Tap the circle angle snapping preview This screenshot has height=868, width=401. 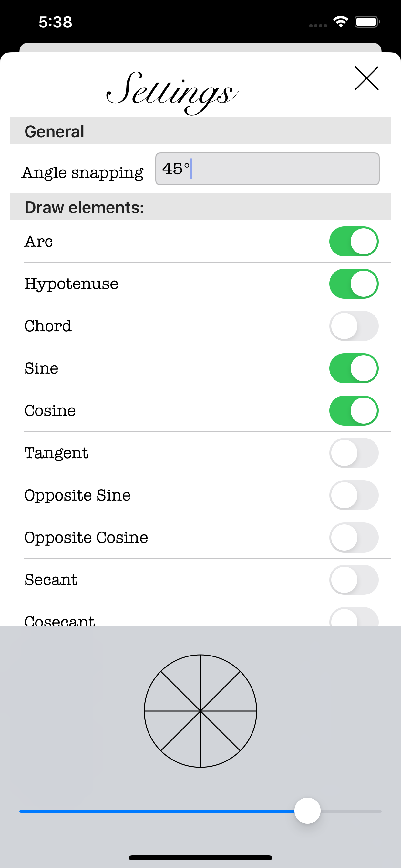(x=200, y=711)
